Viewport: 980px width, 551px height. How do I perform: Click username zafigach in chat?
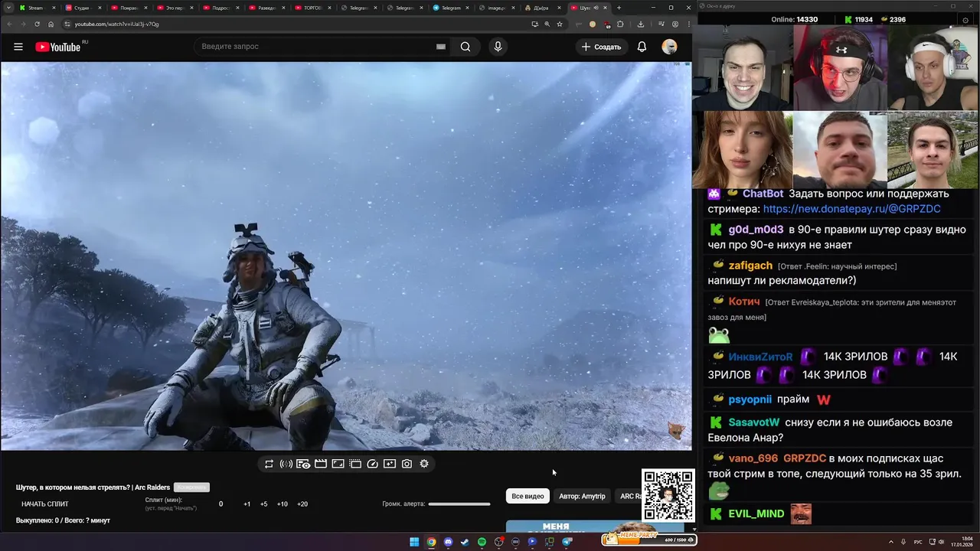(x=750, y=266)
